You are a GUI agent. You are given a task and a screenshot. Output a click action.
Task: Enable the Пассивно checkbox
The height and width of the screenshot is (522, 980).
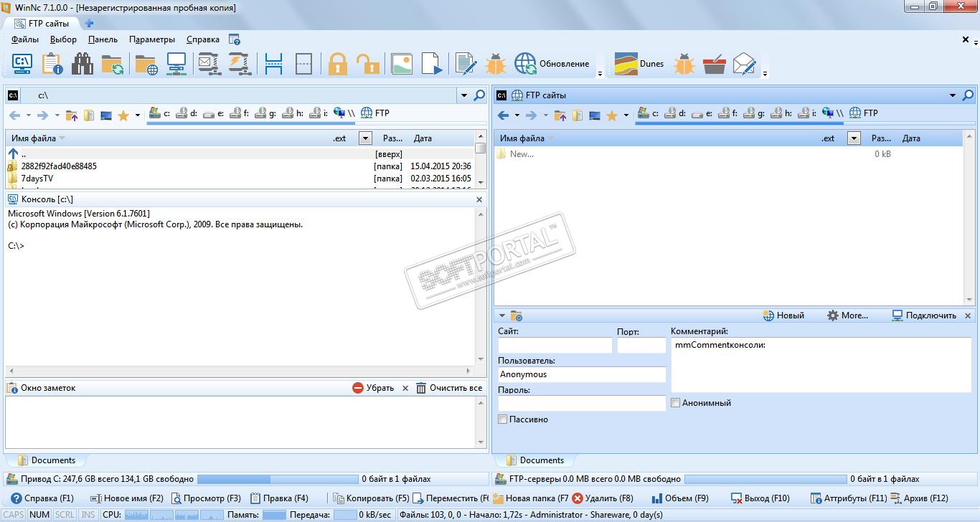(x=503, y=419)
